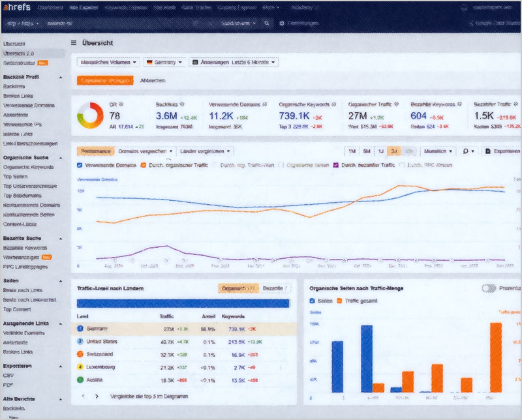Uncheck the Traffic gesamt checkbox
The width and height of the screenshot is (522, 420).
coord(339,301)
